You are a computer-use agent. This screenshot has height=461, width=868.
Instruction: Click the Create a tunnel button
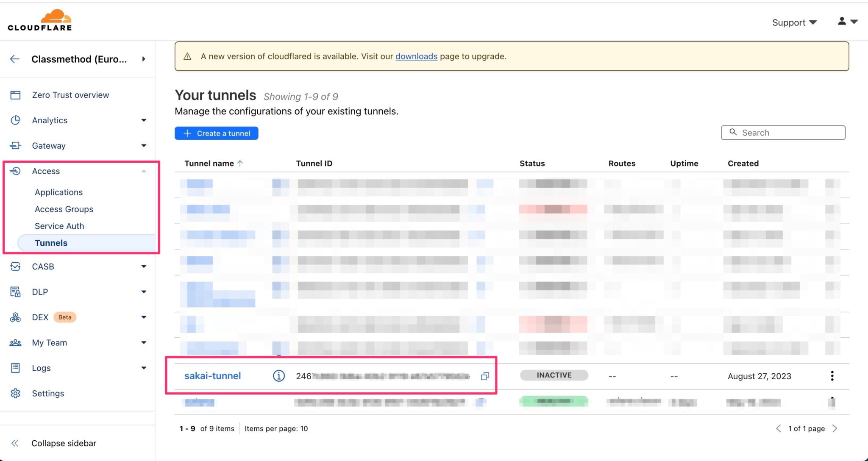pos(216,133)
